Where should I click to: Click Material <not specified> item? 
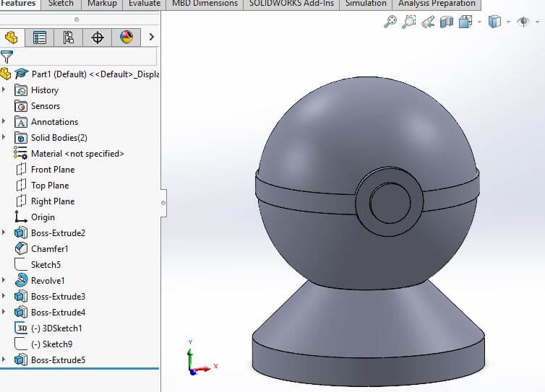(77, 154)
